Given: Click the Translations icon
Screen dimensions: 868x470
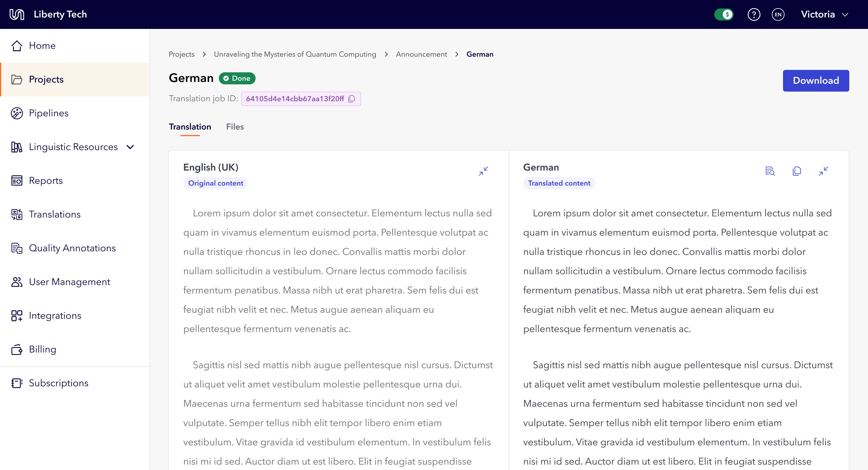Looking at the screenshot, I should [x=17, y=214].
